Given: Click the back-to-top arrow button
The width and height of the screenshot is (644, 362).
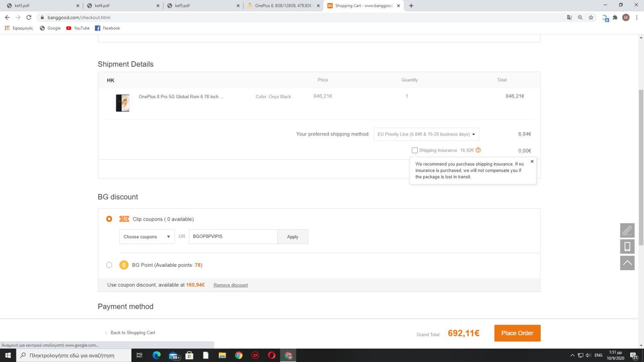Looking at the screenshot, I should (x=627, y=263).
